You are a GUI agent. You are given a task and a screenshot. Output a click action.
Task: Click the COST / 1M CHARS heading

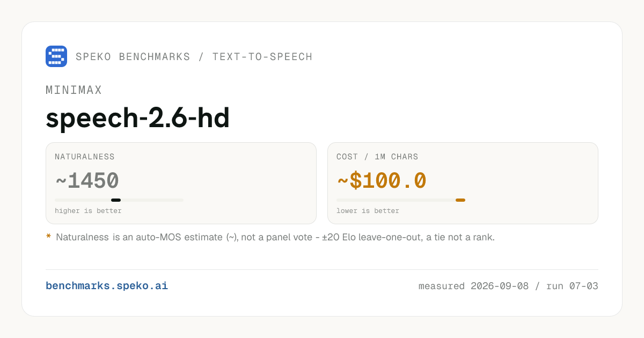pos(377,157)
